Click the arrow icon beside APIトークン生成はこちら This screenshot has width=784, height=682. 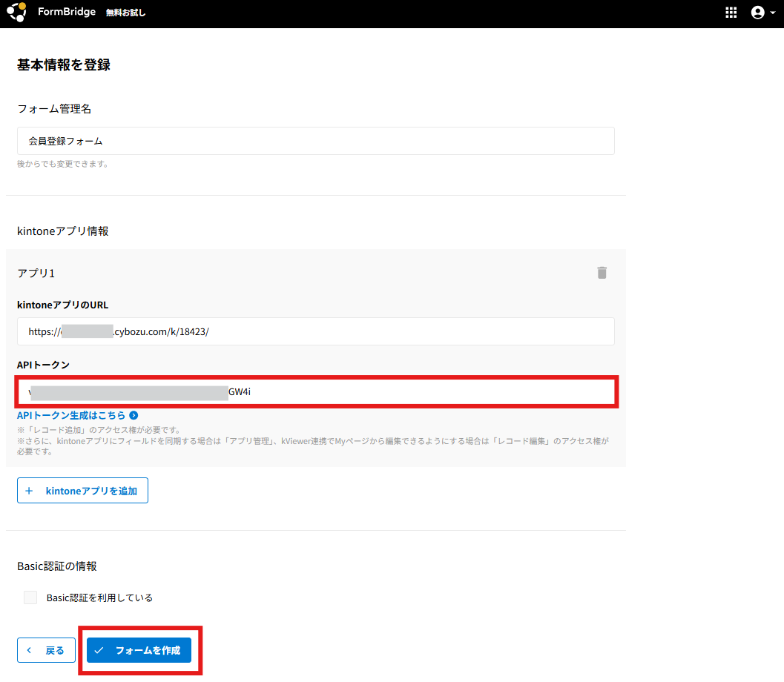(134, 415)
